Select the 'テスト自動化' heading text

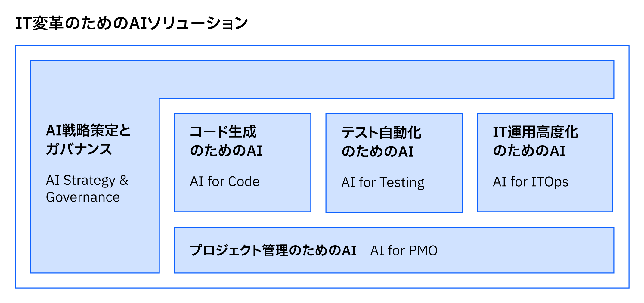click(x=381, y=132)
